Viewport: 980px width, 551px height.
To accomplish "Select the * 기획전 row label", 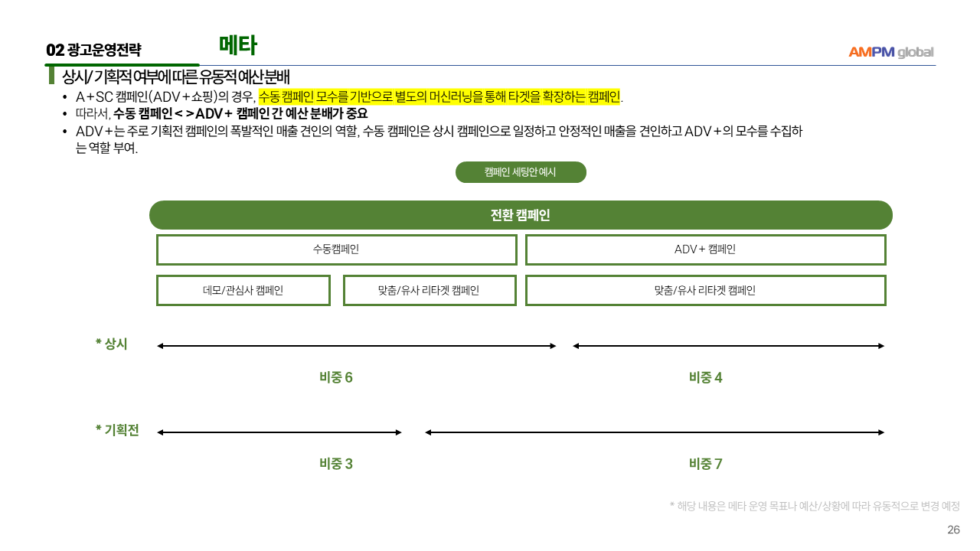I will click(x=117, y=430).
